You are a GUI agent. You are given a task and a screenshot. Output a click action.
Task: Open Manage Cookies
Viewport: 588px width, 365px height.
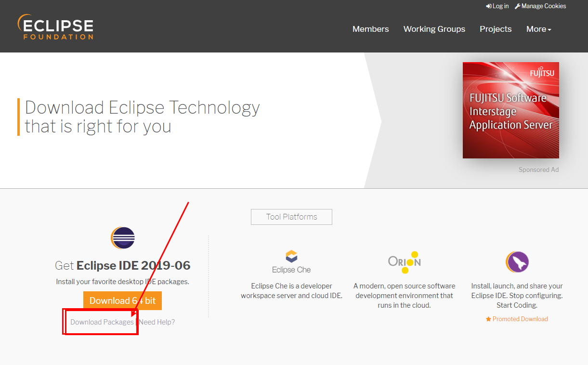(540, 6)
